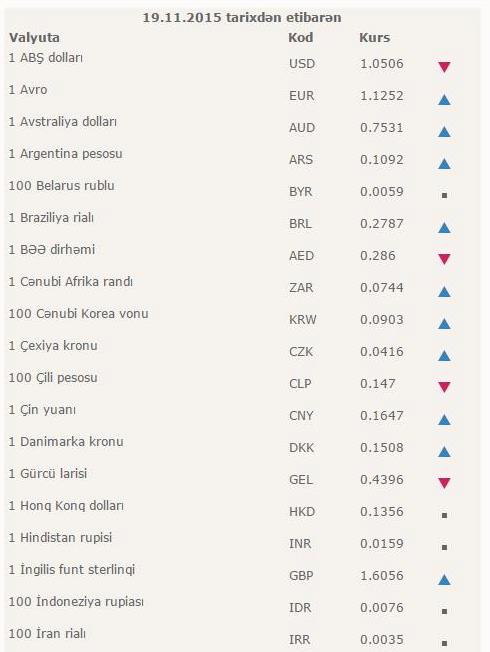Screen dimensions: 490x652
Task: Click the red down arrow next to AED
Action: point(444,259)
